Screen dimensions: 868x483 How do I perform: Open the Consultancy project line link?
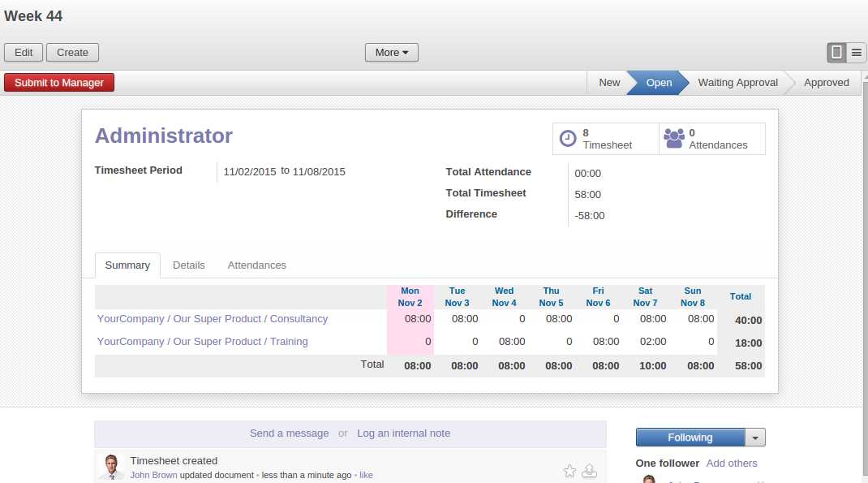[213, 319]
